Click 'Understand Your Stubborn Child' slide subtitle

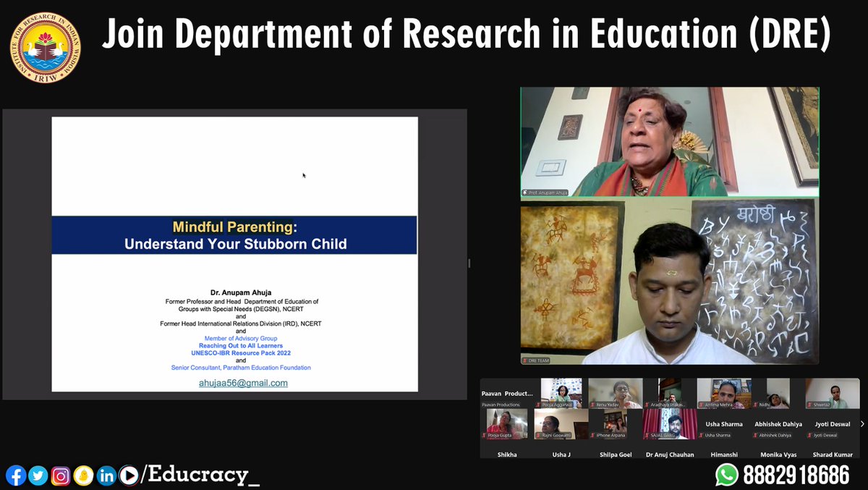tap(235, 244)
